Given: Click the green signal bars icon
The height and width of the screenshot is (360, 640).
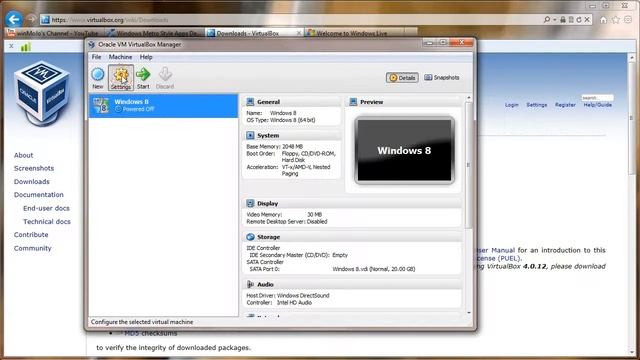Looking at the screenshot, I should (26, 47).
